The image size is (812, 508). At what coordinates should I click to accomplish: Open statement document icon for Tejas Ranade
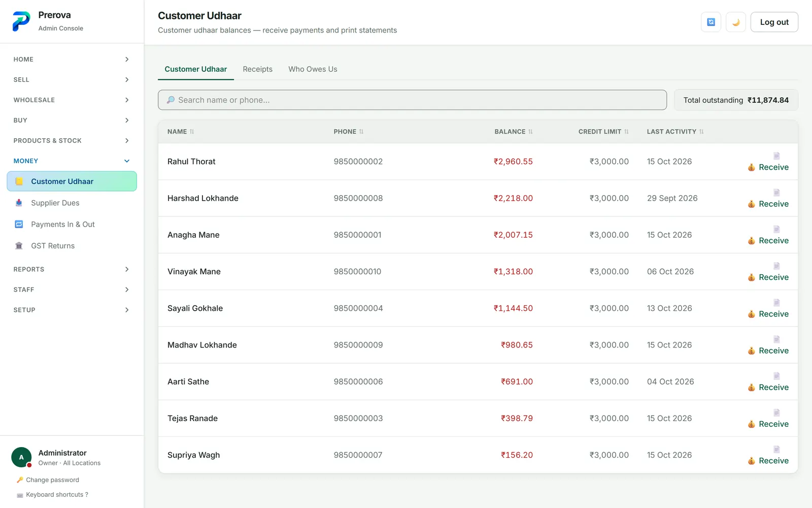[776, 412]
